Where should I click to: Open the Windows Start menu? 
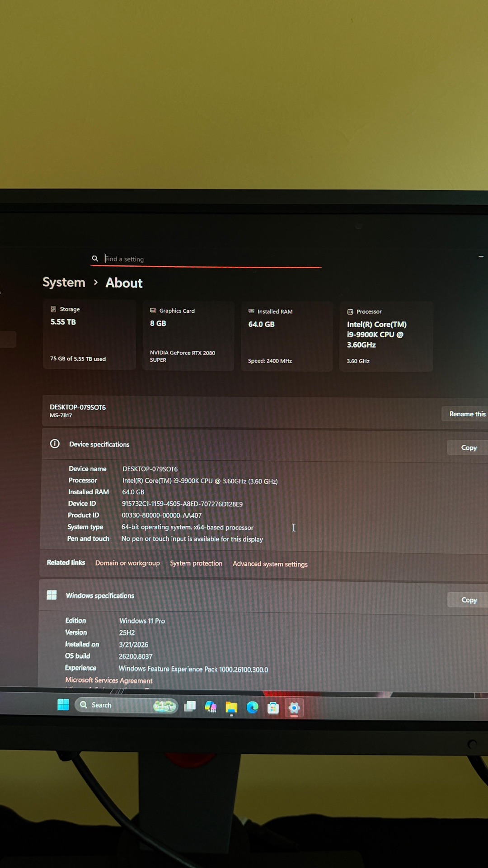(63, 704)
